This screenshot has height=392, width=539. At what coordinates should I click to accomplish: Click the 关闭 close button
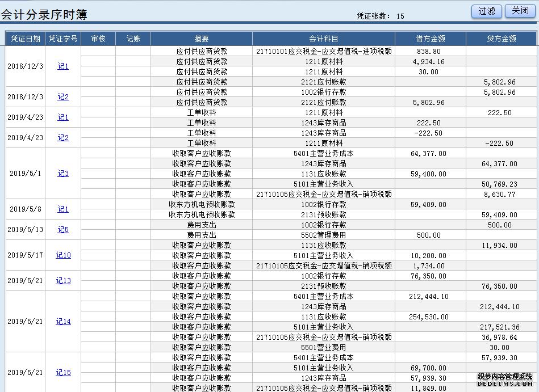(x=520, y=11)
